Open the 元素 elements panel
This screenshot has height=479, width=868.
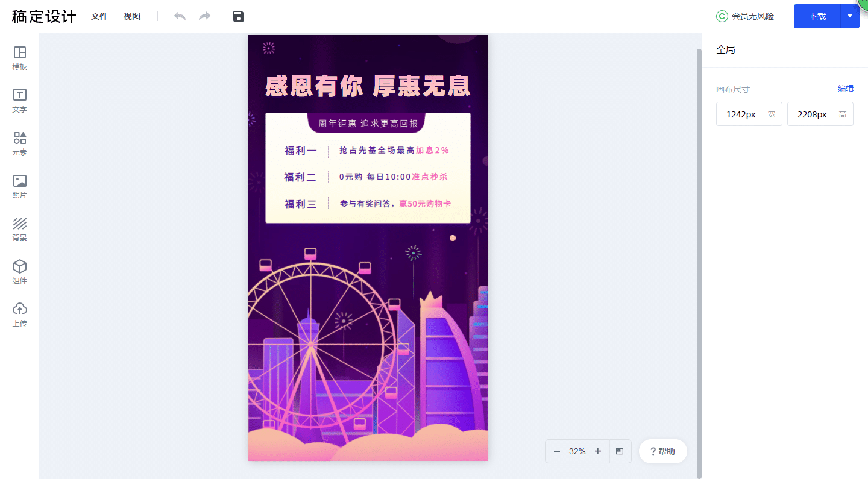[x=19, y=144]
